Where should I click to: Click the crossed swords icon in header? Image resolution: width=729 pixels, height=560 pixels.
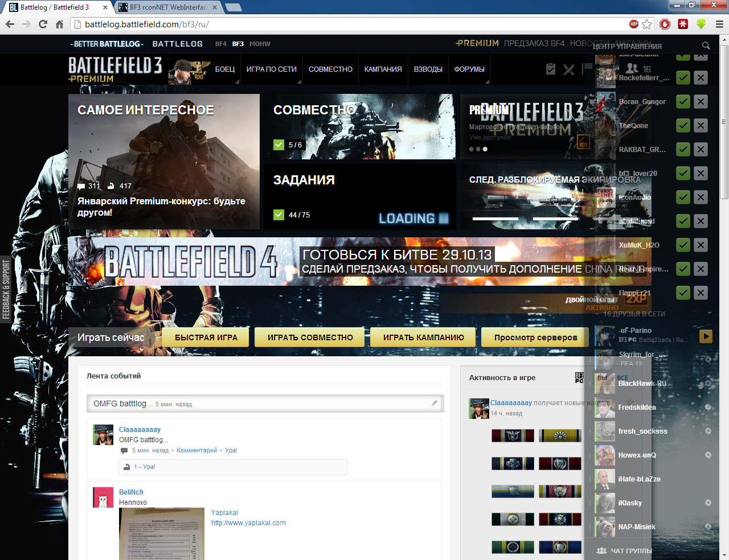[569, 69]
